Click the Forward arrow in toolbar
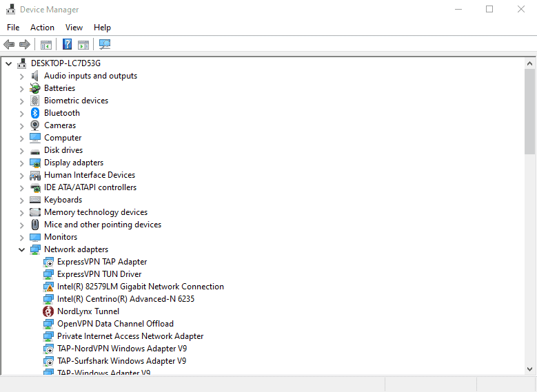This screenshot has height=392, width=537. tap(25, 45)
